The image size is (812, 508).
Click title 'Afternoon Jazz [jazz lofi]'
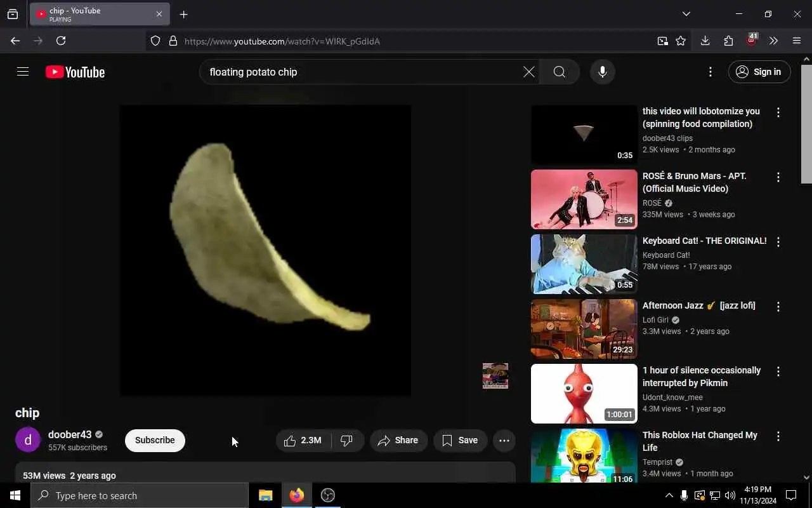tap(698, 305)
